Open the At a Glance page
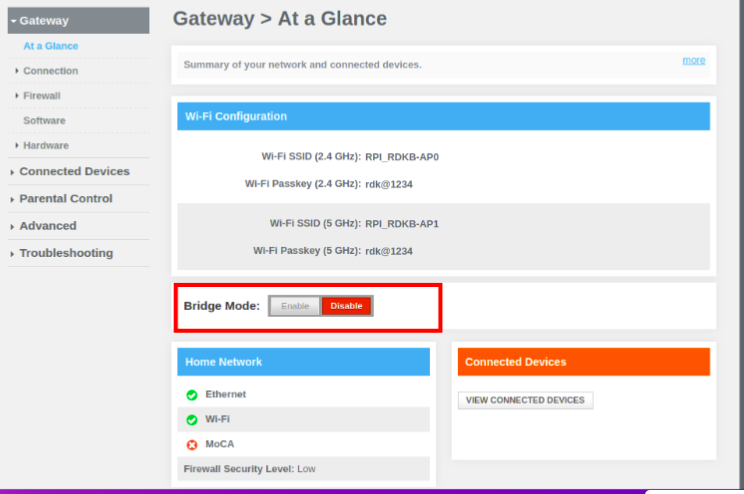The height and width of the screenshot is (494, 744). tap(50, 46)
